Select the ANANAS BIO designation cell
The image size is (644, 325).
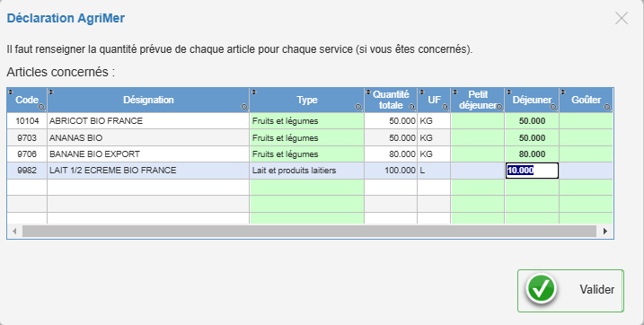[x=148, y=138]
